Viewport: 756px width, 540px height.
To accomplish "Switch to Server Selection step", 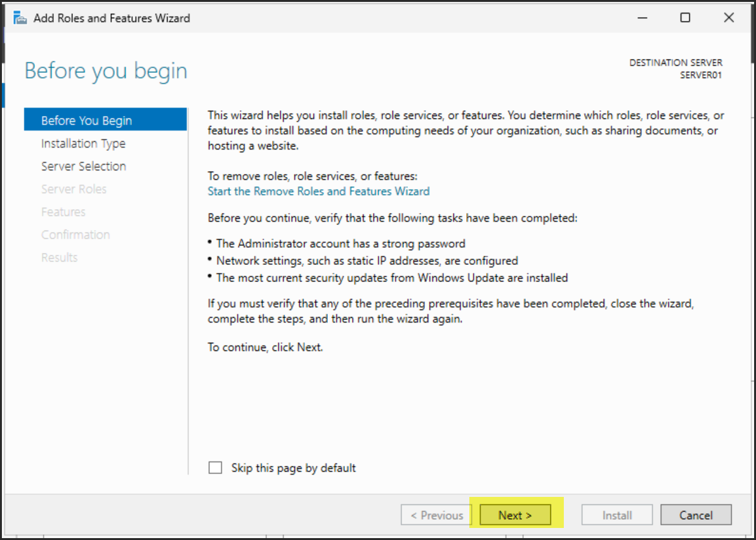I will click(84, 166).
